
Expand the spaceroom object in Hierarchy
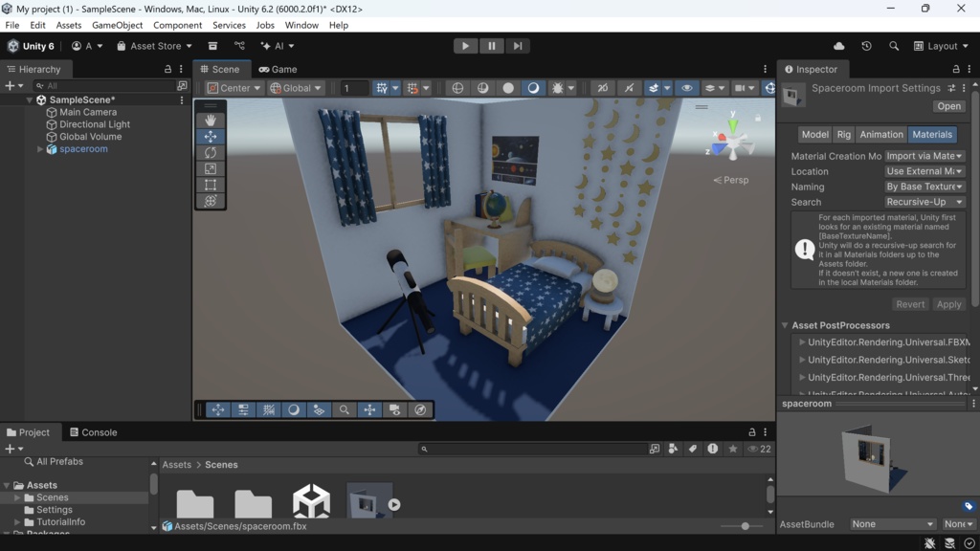40,149
